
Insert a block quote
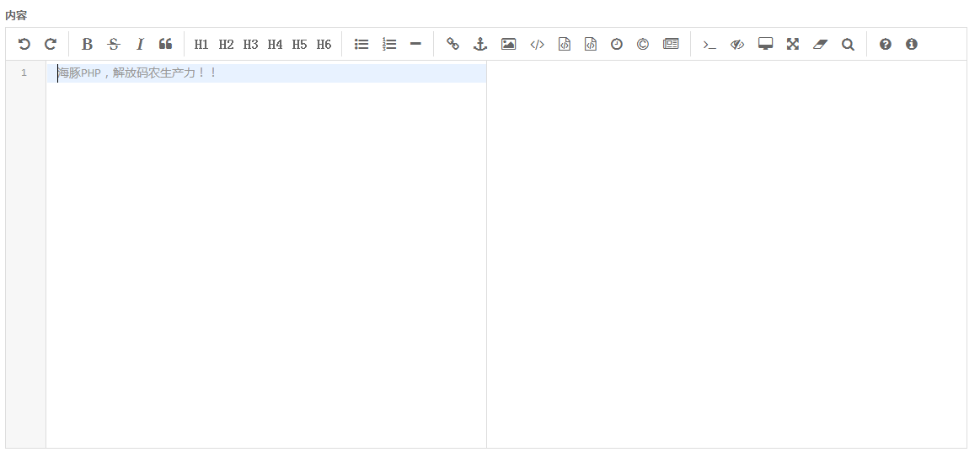166,44
